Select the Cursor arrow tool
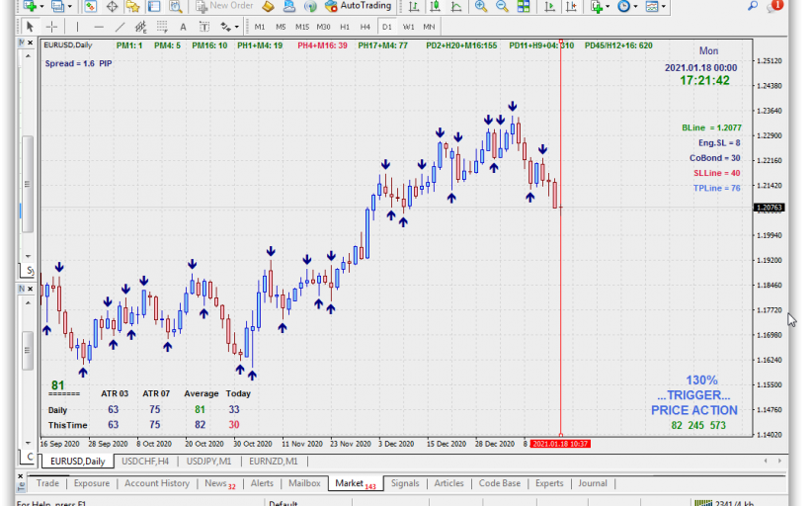Viewport: 812px width, 506px height. tap(30, 27)
